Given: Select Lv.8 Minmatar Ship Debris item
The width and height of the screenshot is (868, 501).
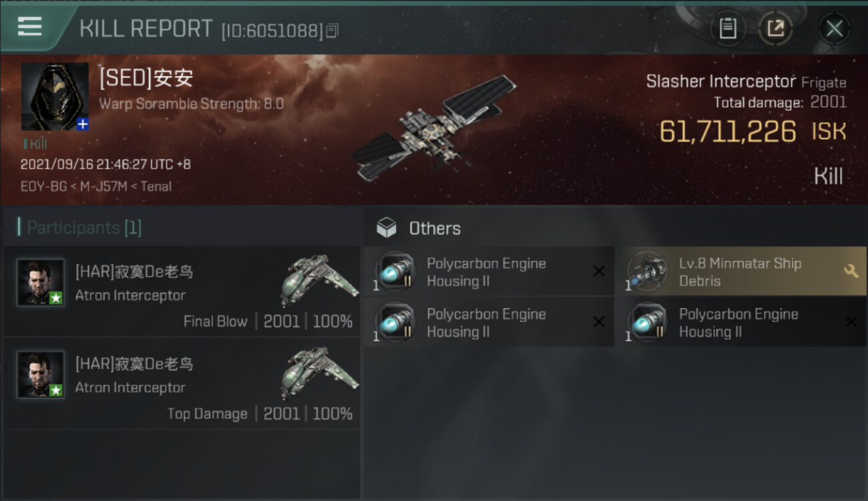Looking at the screenshot, I should tap(741, 271).
